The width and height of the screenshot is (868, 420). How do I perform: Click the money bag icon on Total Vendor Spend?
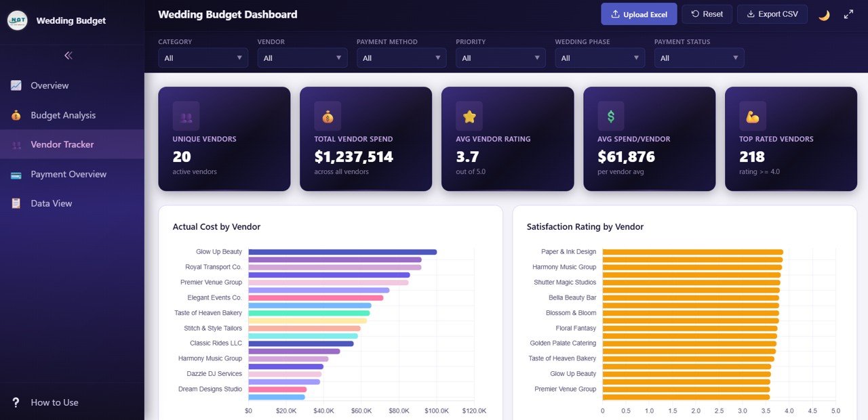click(x=328, y=116)
